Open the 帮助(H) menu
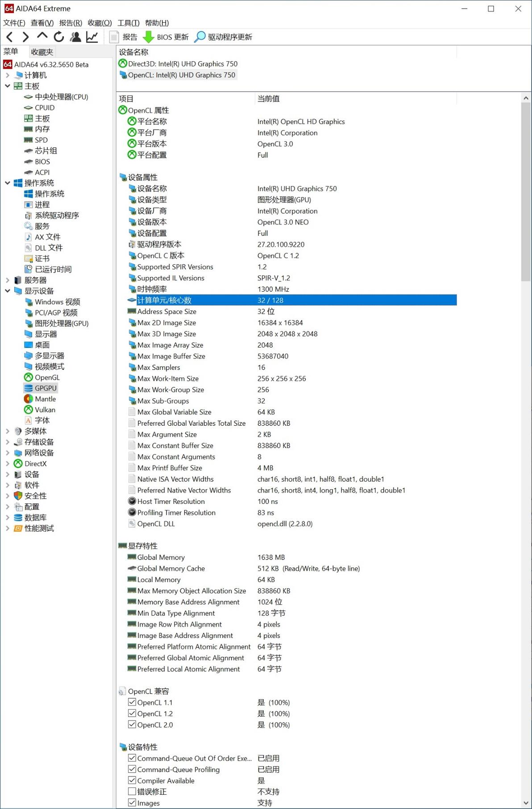The width and height of the screenshot is (532, 809). (157, 23)
